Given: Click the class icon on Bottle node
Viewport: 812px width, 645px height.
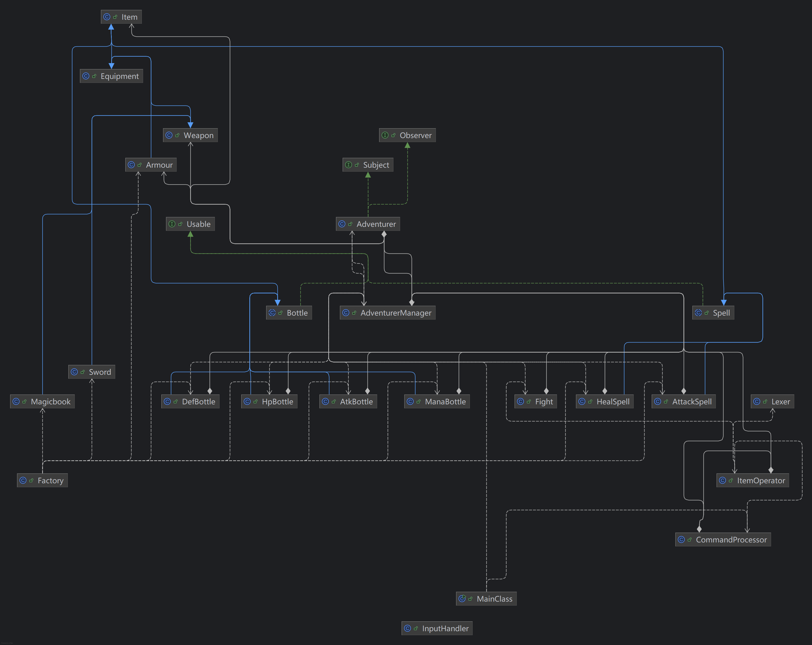Looking at the screenshot, I should pyautogui.click(x=272, y=313).
